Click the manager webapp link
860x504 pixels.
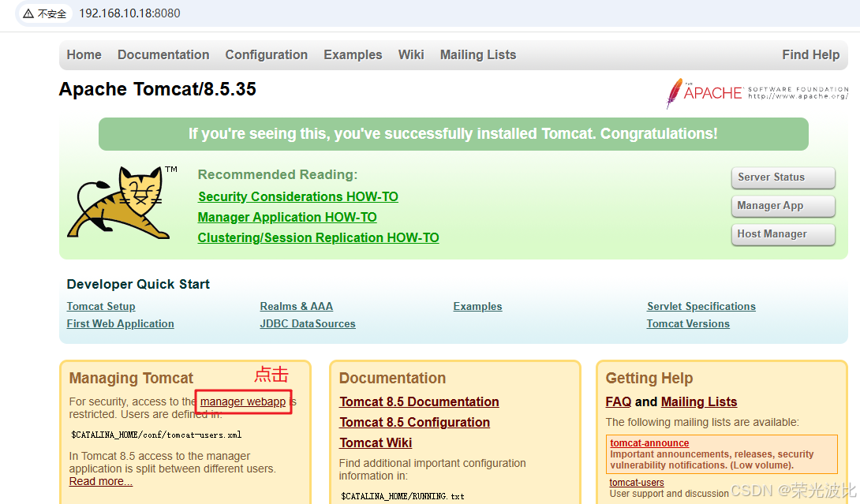tap(243, 402)
